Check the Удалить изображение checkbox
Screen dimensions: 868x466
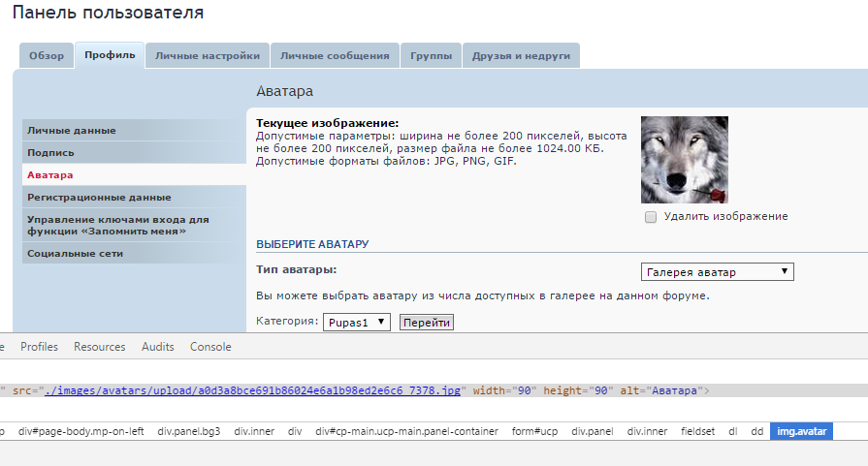coord(651,217)
